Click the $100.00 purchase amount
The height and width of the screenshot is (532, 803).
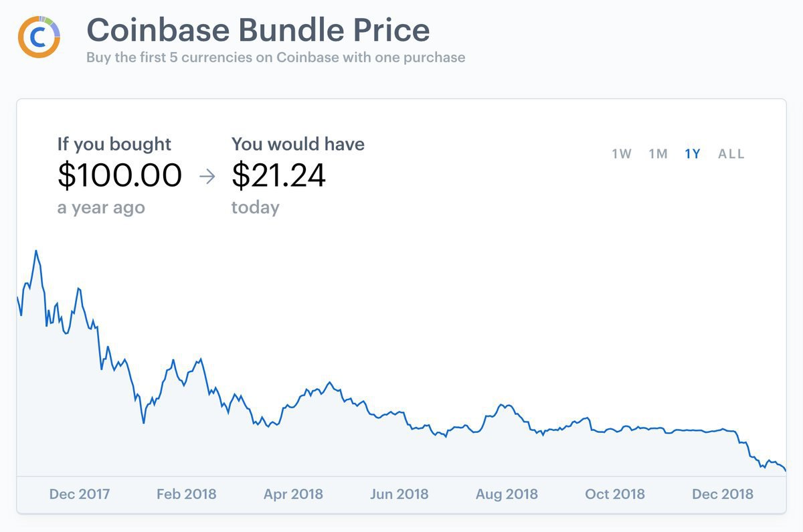pyautogui.click(x=120, y=175)
